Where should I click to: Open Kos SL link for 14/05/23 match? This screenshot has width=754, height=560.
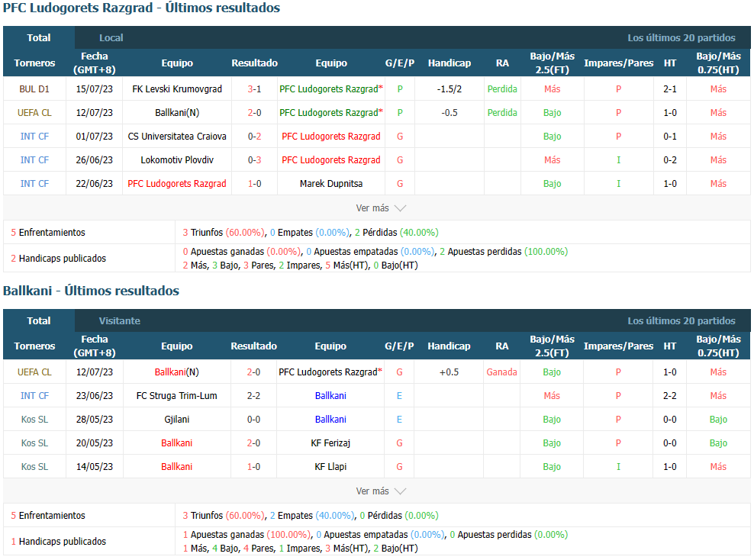pos(34,466)
